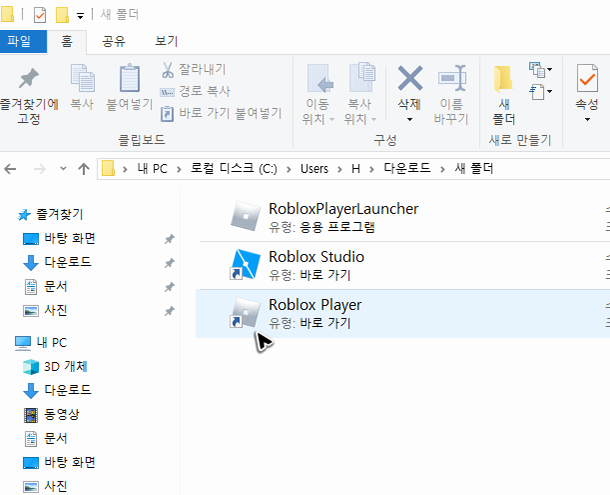Viewport: 610px width, 495px height.
Task: Click the Delete (삭제) X icon
Action: (x=410, y=78)
